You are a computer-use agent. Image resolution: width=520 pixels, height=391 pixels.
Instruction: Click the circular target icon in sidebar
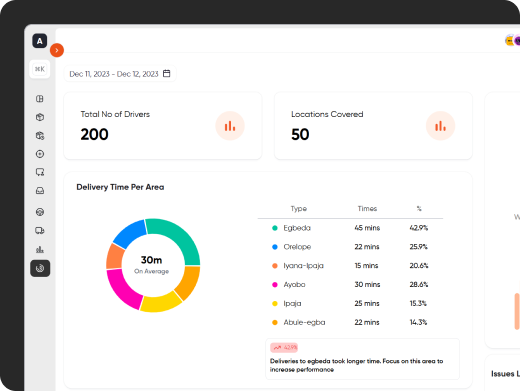pyautogui.click(x=40, y=154)
